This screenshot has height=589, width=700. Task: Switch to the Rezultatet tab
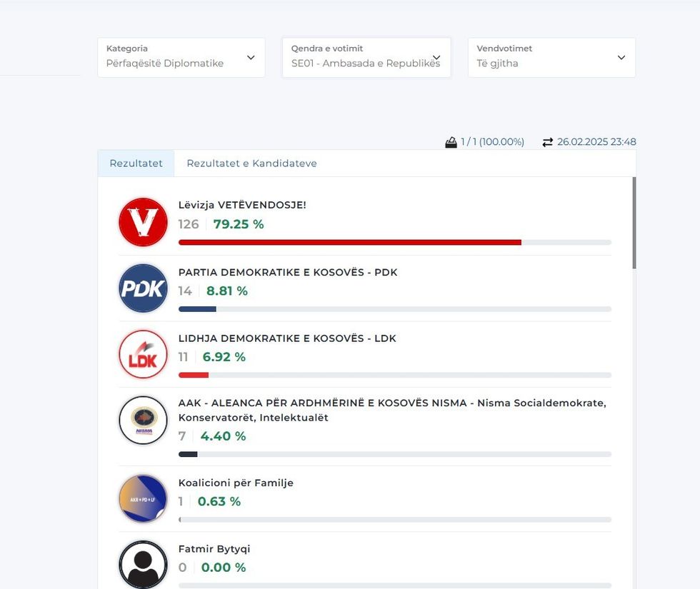[x=136, y=163]
